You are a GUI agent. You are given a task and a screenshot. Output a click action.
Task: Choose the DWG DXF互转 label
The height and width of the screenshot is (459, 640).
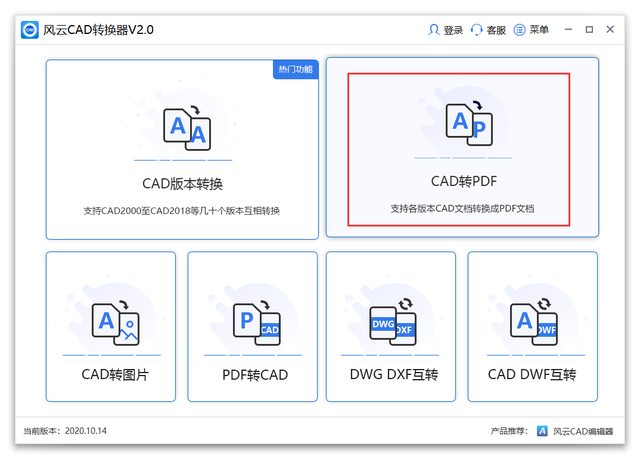coord(394,375)
